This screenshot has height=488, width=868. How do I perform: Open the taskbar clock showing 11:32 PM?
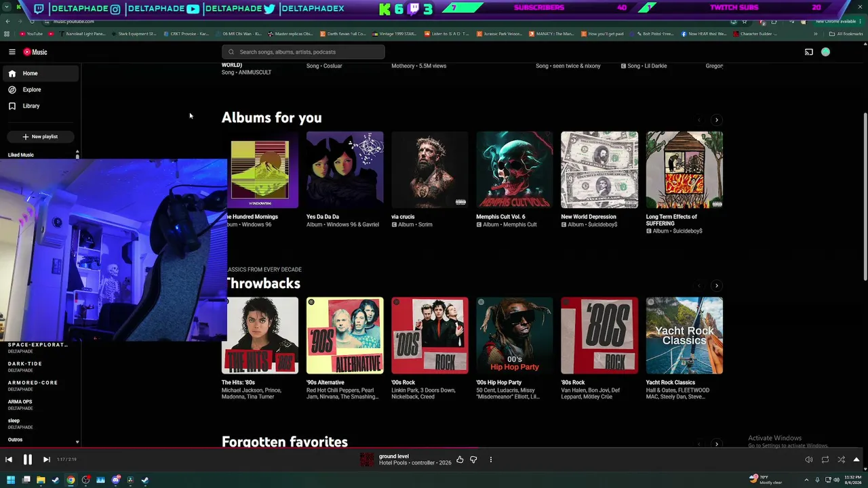click(x=852, y=480)
